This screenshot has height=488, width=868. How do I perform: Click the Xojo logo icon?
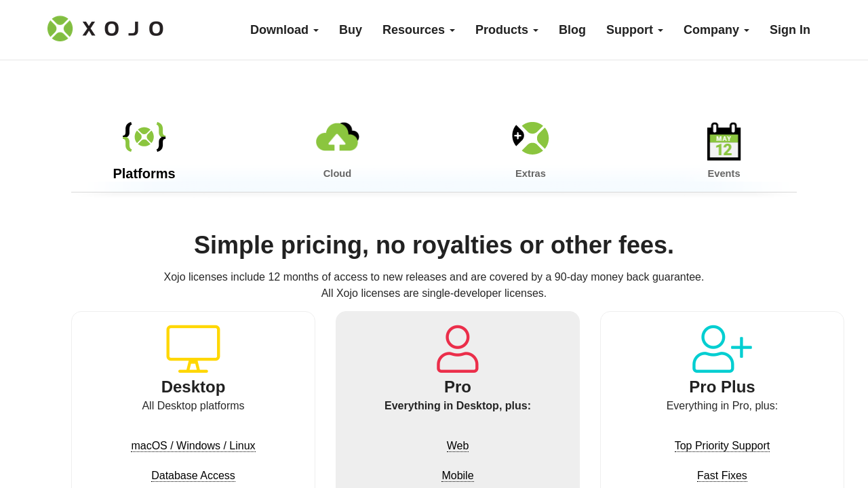click(x=60, y=29)
